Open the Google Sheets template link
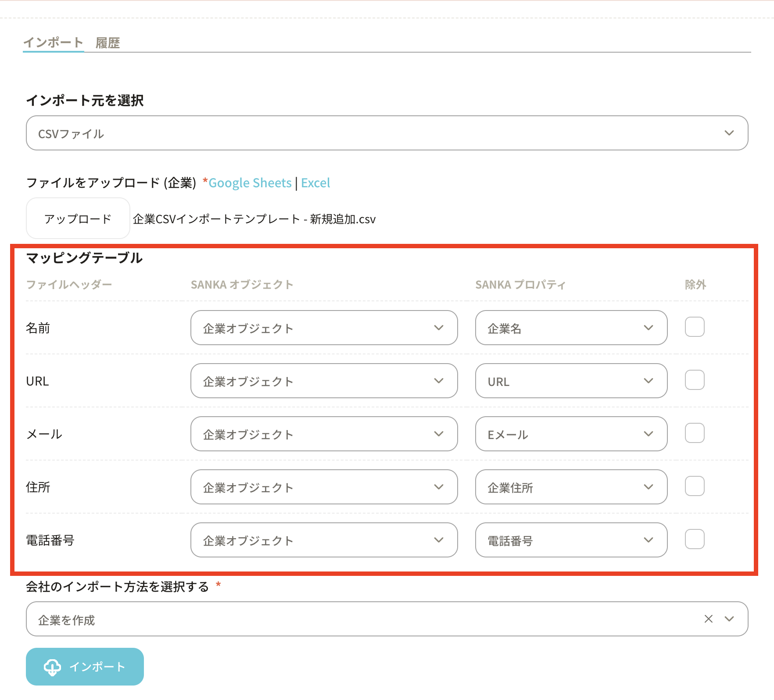Viewport: 774px width, 700px height. click(x=250, y=183)
